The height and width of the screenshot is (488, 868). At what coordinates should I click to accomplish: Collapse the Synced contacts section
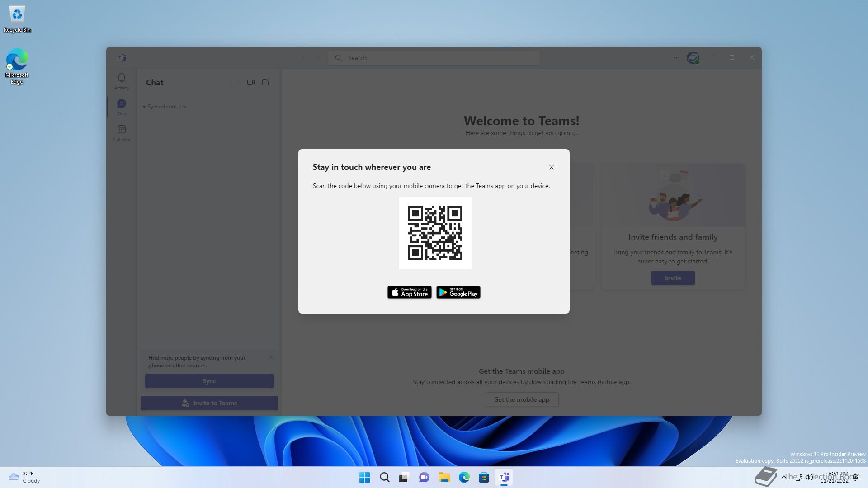pyautogui.click(x=165, y=107)
